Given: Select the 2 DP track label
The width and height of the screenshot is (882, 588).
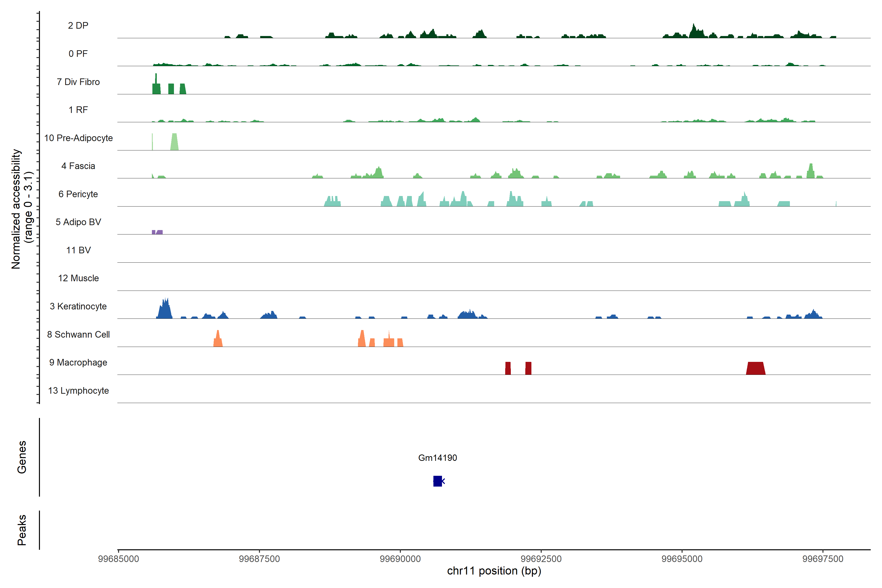Looking at the screenshot, I should 78,25.
